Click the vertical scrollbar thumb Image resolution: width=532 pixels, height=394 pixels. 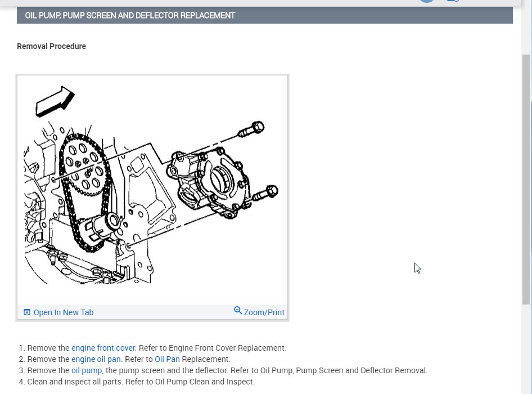(526, 180)
